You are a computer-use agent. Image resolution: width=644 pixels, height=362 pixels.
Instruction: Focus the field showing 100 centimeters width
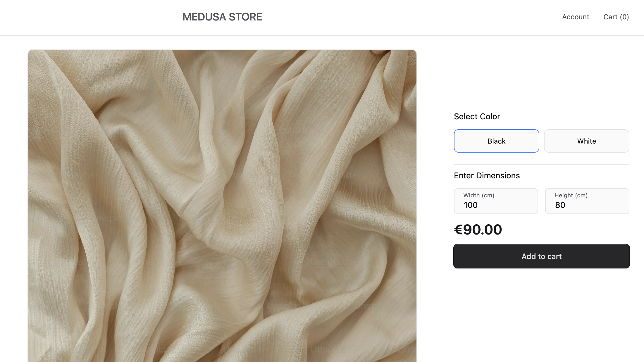click(496, 205)
